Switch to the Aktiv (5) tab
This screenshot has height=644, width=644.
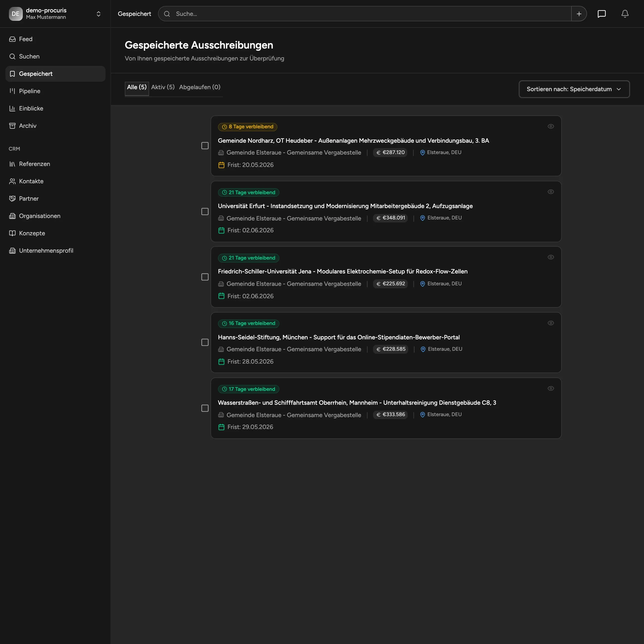point(163,87)
